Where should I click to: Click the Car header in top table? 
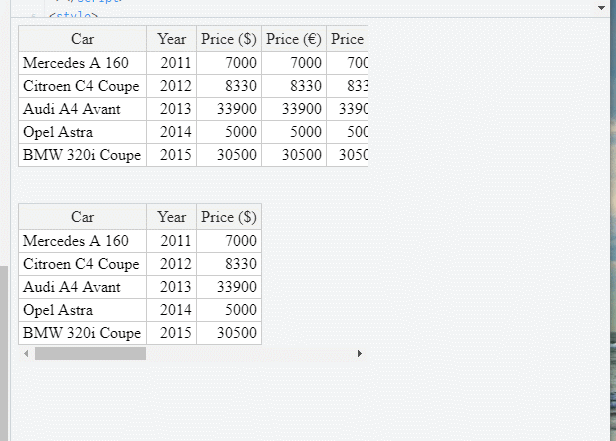point(82,39)
